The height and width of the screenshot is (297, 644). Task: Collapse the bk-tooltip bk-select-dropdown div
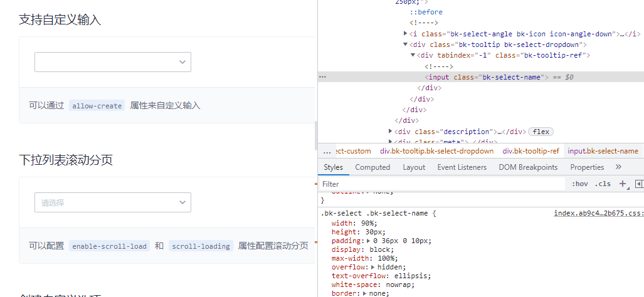(405, 44)
